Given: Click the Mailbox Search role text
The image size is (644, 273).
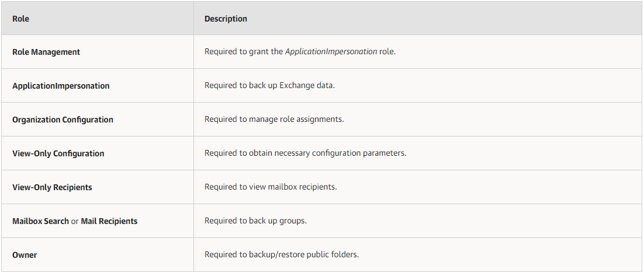Looking at the screenshot, I should 41,221.
